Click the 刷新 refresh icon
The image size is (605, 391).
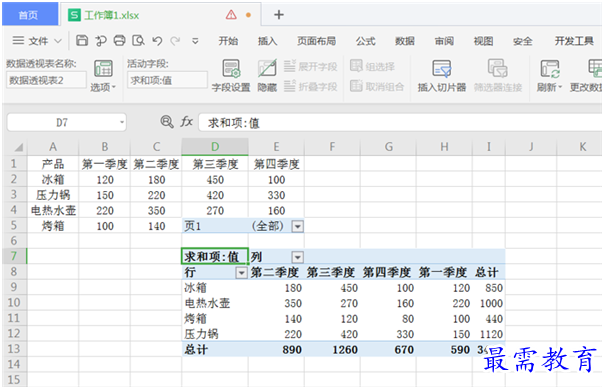(x=549, y=76)
